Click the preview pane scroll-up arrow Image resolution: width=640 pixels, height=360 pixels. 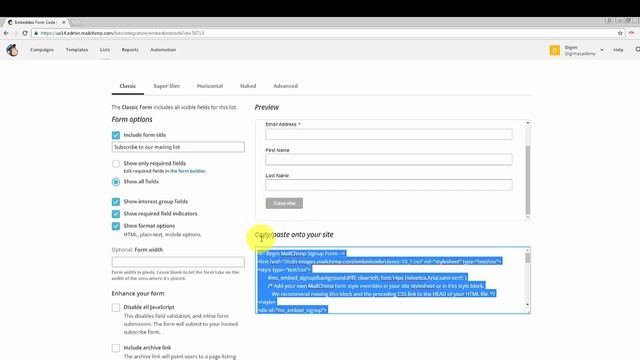pyautogui.click(x=527, y=123)
